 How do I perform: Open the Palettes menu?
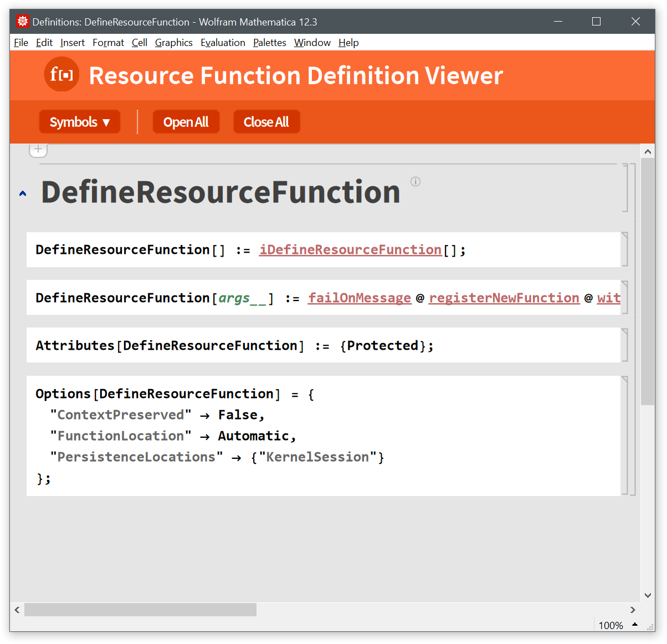pos(270,43)
